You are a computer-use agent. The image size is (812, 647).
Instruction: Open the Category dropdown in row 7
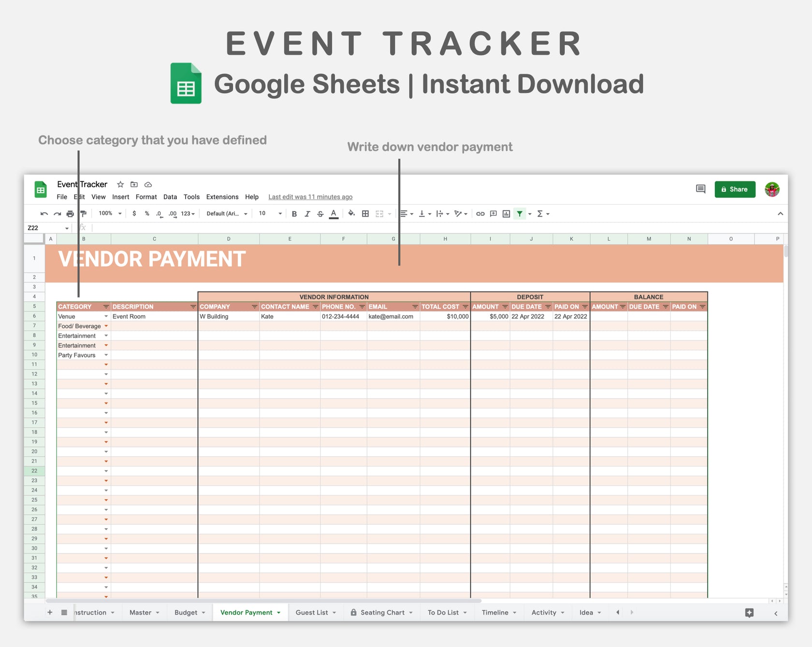coord(106,326)
